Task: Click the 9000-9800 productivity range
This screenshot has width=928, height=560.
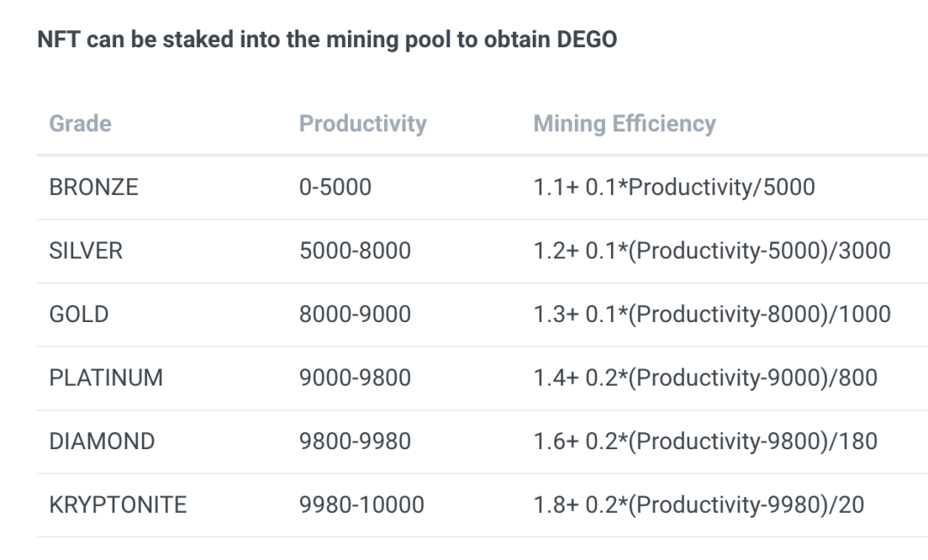Action: pyautogui.click(x=355, y=378)
